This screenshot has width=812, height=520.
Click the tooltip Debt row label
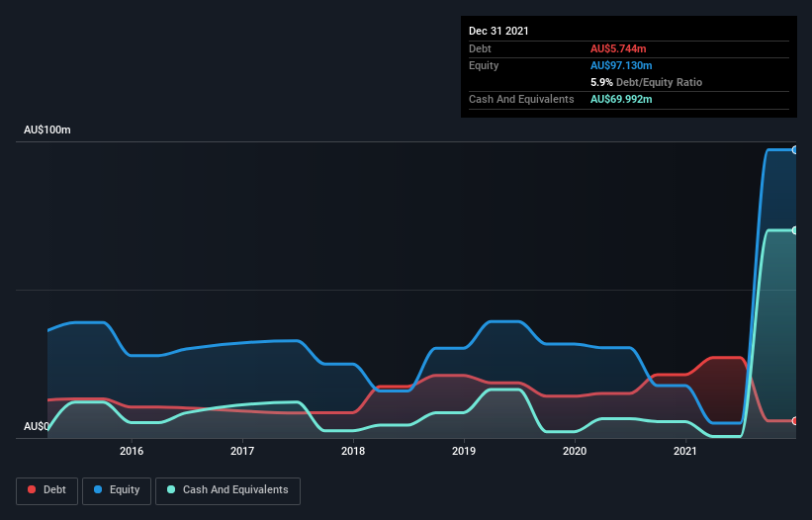click(480, 48)
